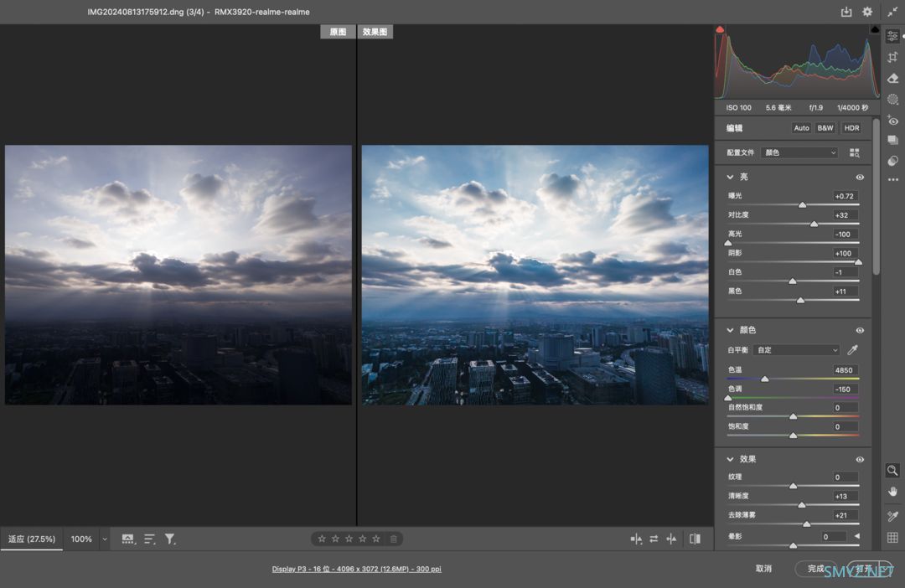Click the 去除薄雾 dehaze slider handle
This screenshot has width=905, height=588.
[806, 524]
